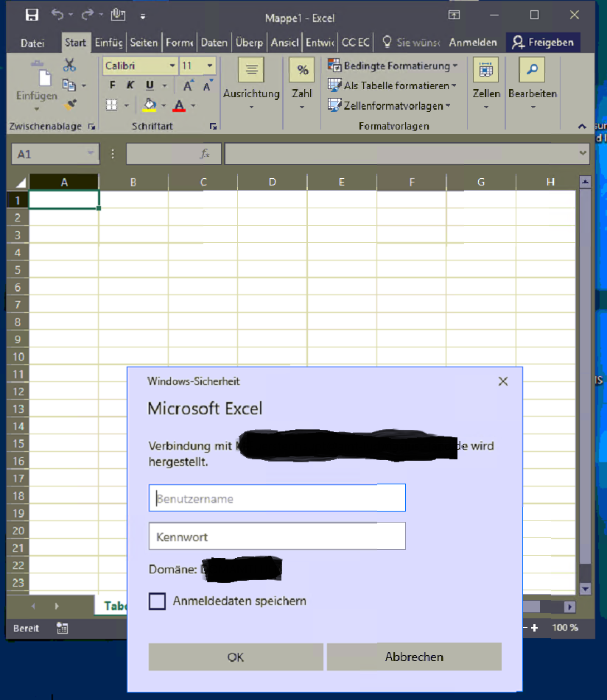Redo the last action
This screenshot has width=607, height=700.
pos(87,15)
